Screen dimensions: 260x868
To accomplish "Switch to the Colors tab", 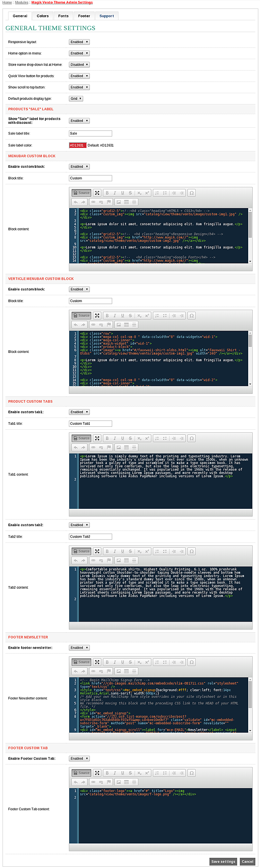I will (x=43, y=16).
